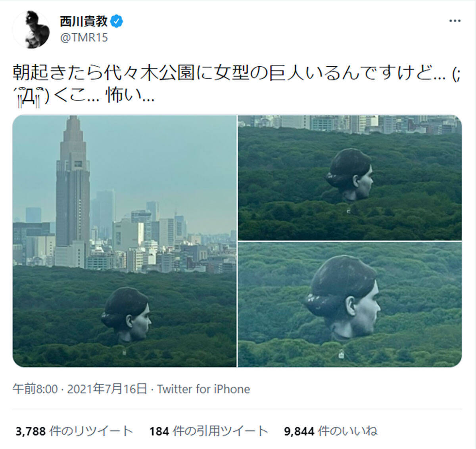
Task: View the 184 件の引用ツイート list
Action: pos(209,431)
